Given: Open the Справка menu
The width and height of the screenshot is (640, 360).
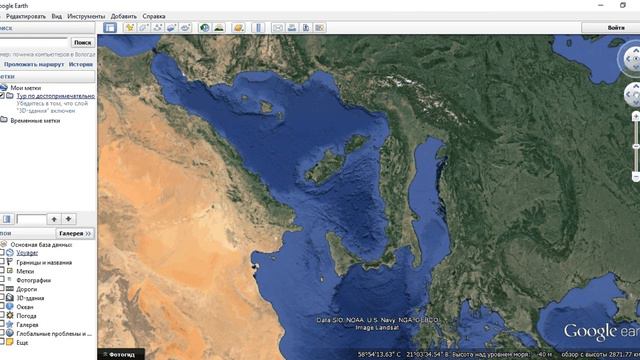Looking at the screenshot, I should [154, 16].
